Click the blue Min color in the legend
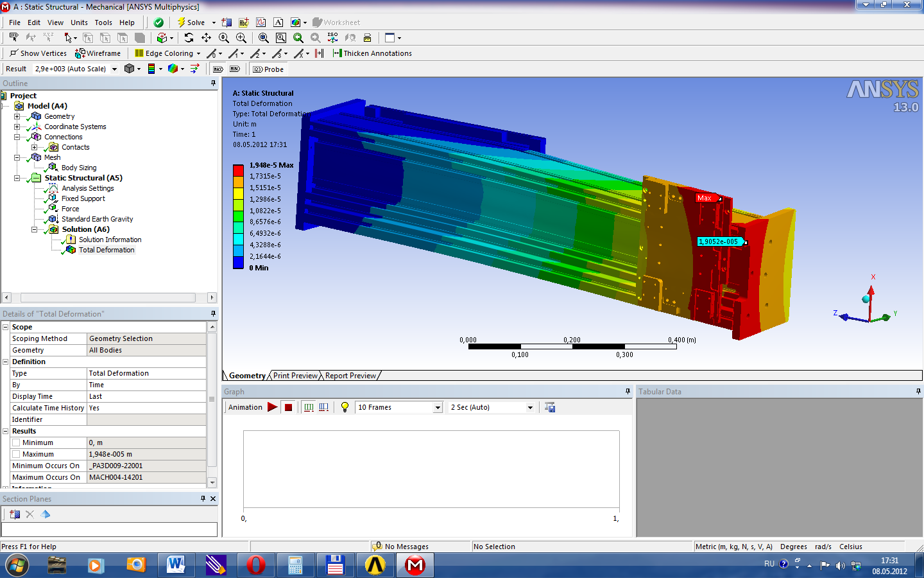The image size is (924, 578). [238, 262]
